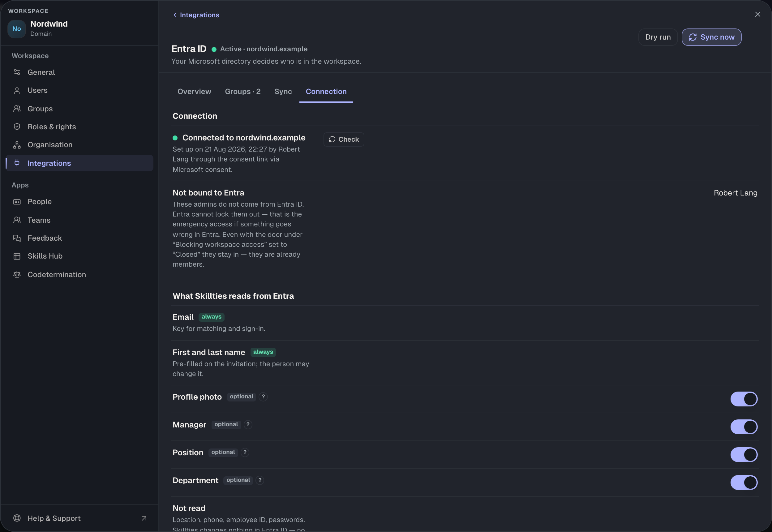Click the Robert Lang admin name

click(x=735, y=193)
